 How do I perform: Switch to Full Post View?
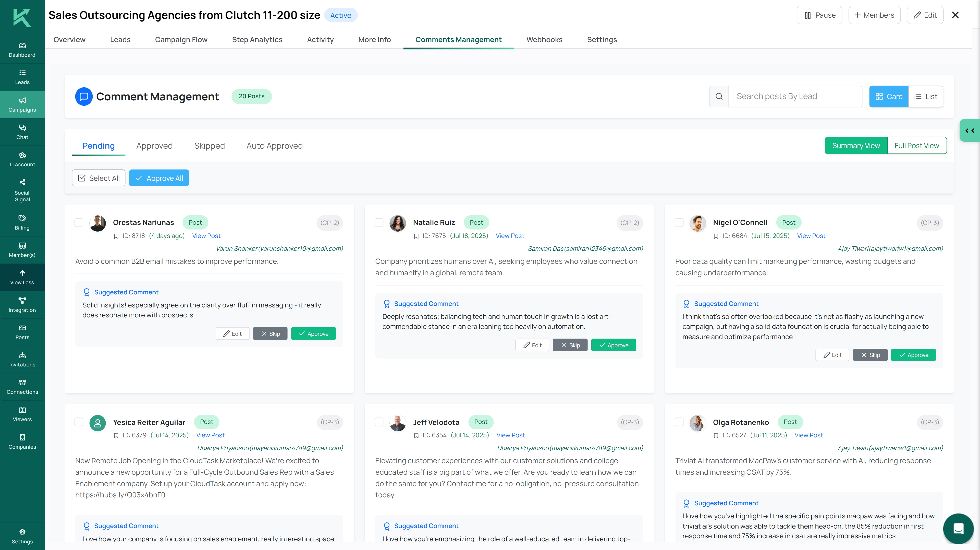[917, 145]
